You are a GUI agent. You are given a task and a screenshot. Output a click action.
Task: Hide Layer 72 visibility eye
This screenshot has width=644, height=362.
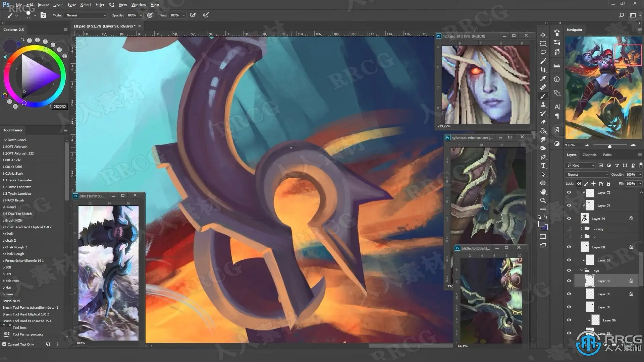(x=569, y=193)
